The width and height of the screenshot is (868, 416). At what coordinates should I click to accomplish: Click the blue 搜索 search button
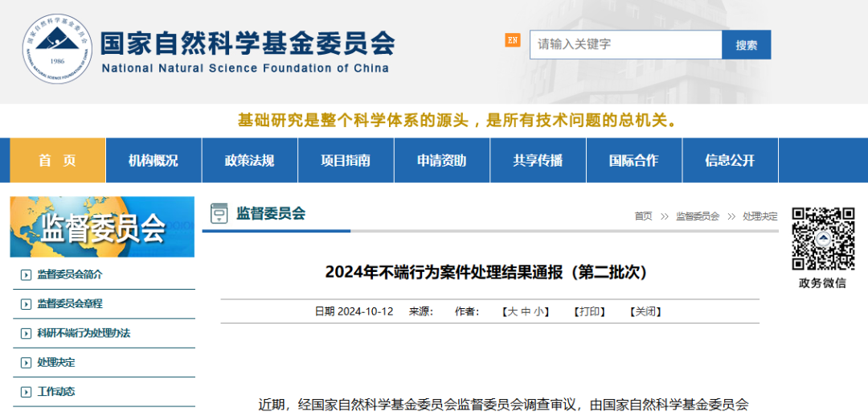pyautogui.click(x=746, y=45)
